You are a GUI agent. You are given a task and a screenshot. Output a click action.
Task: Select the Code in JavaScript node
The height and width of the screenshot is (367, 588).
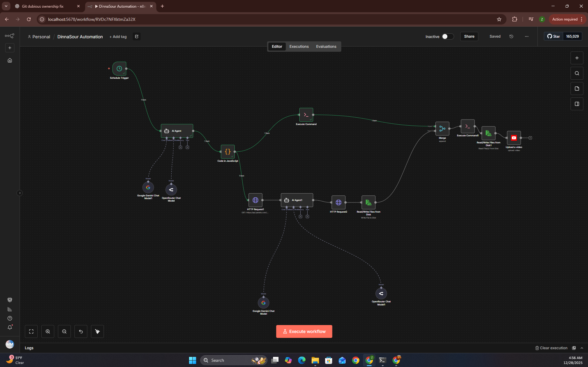click(228, 152)
